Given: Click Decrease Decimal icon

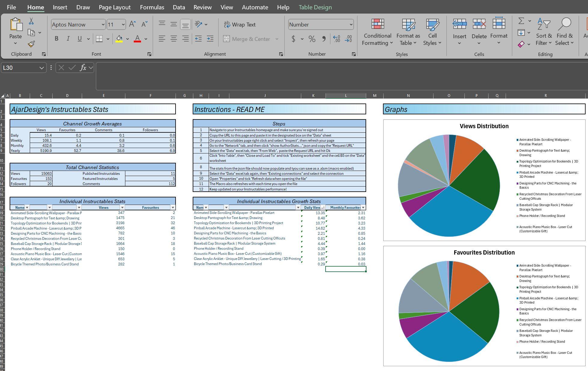Looking at the screenshot, I should (348, 39).
